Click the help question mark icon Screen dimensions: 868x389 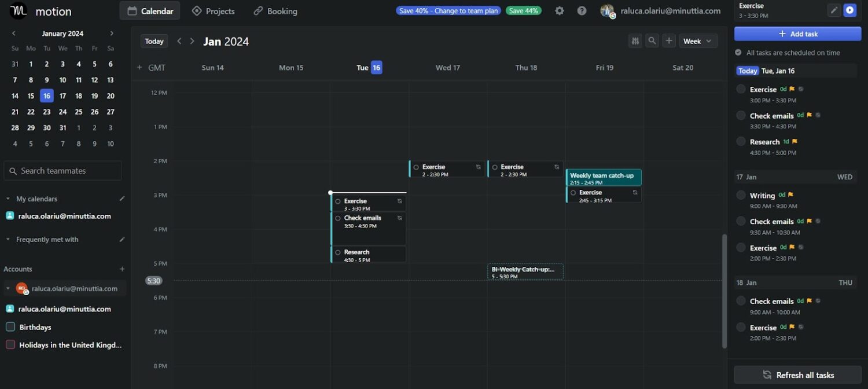coord(582,10)
